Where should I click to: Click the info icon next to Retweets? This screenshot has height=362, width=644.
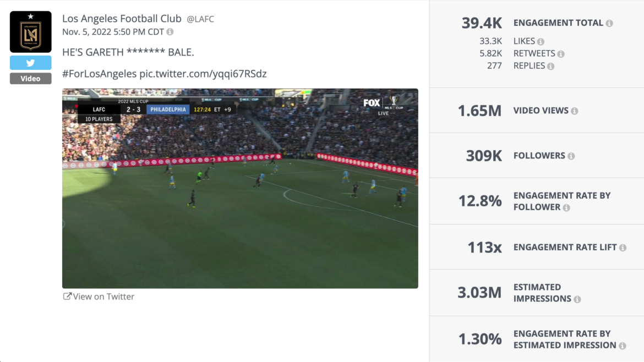point(560,54)
